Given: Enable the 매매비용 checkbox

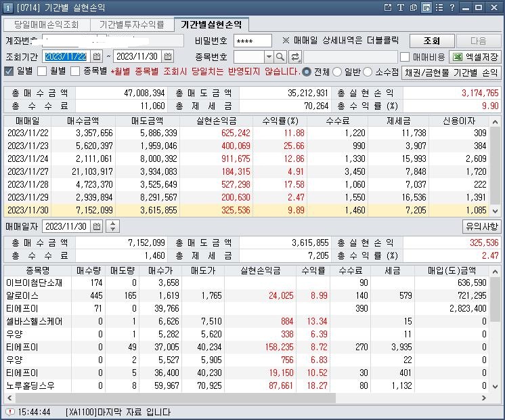Looking at the screenshot, I should 405,57.
